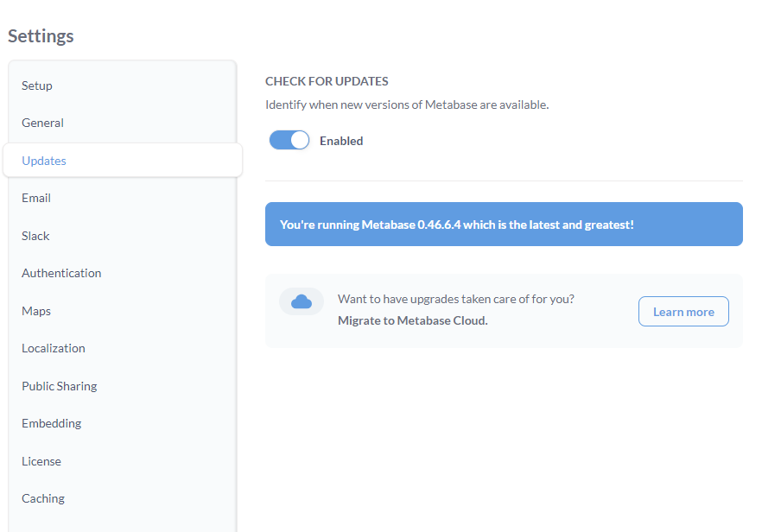
Task: Click the Learn more button
Action: coord(683,312)
